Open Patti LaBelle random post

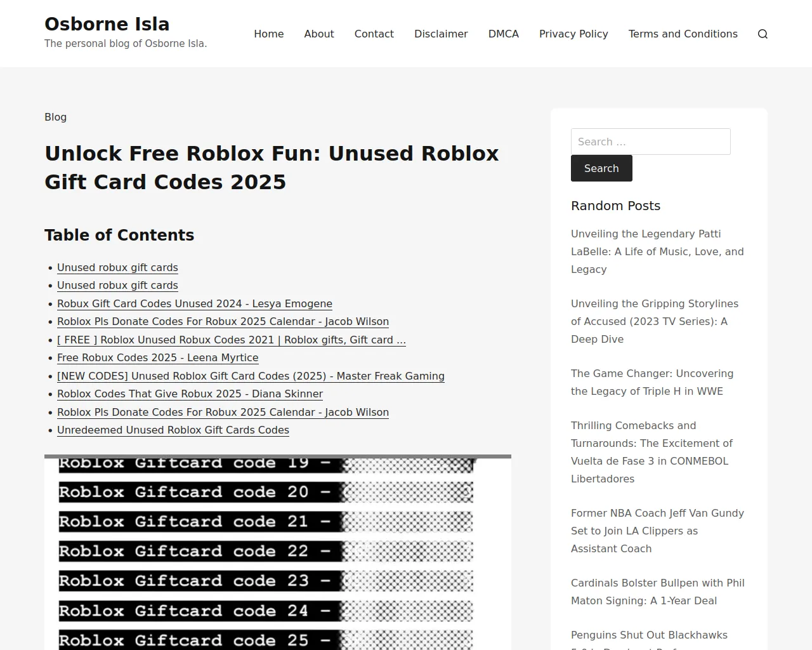[x=657, y=251]
